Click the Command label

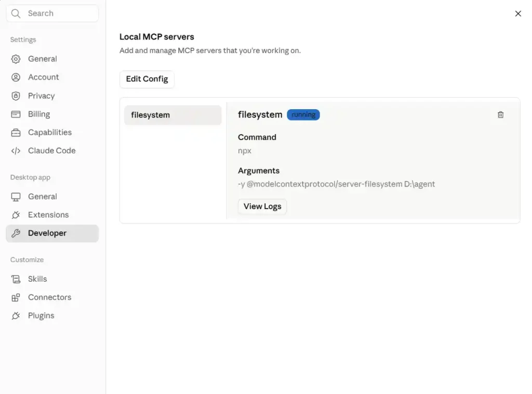tap(257, 137)
